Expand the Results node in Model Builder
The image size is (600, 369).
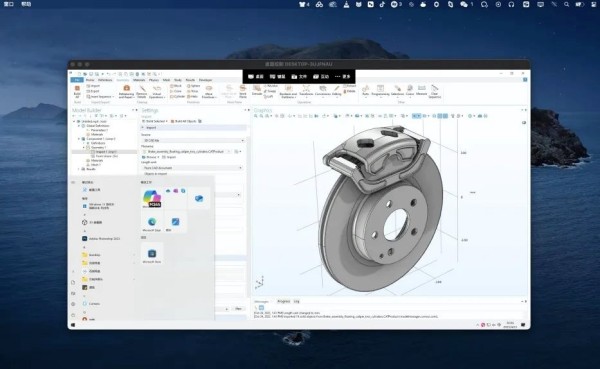[x=79, y=169]
